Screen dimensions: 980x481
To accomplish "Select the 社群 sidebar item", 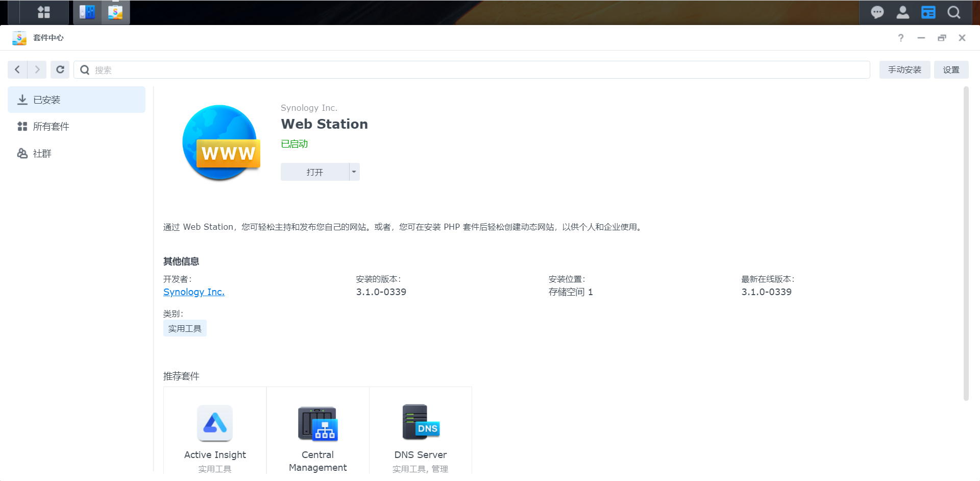I will 77,153.
